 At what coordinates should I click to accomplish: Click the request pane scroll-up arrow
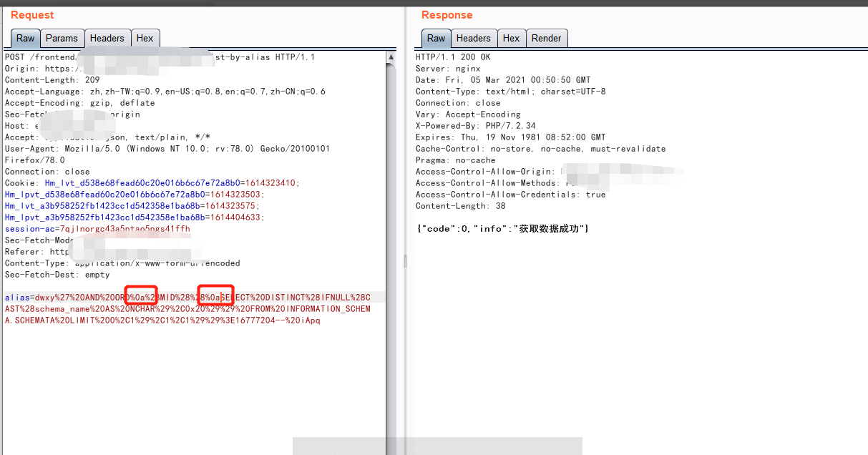pos(391,57)
